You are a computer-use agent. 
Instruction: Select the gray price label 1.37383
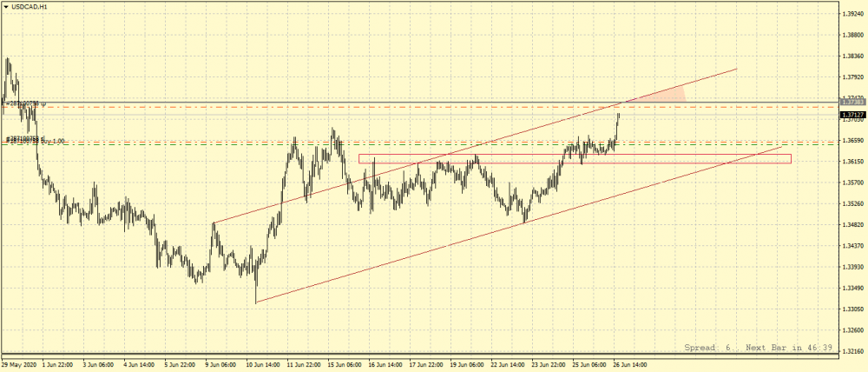click(x=853, y=103)
